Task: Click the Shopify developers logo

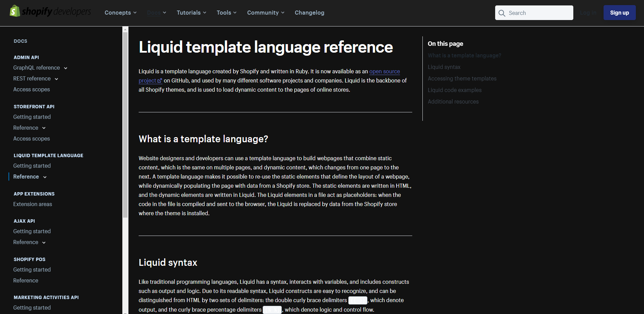Action: [50, 11]
